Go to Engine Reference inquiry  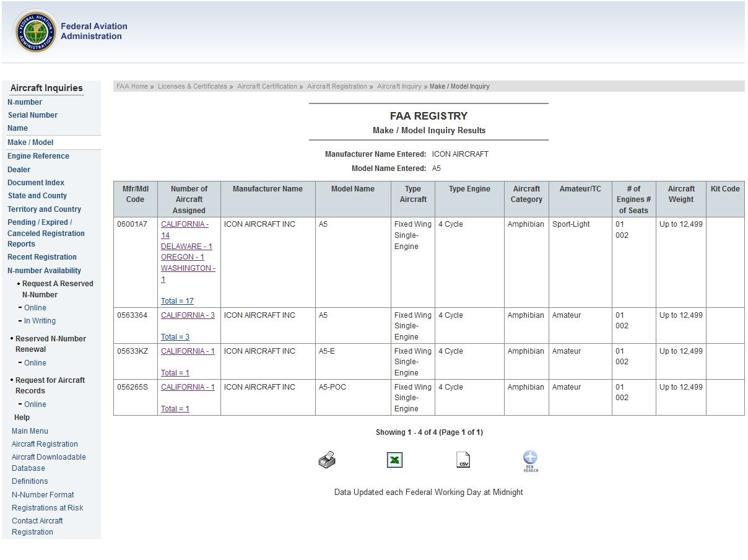point(38,156)
